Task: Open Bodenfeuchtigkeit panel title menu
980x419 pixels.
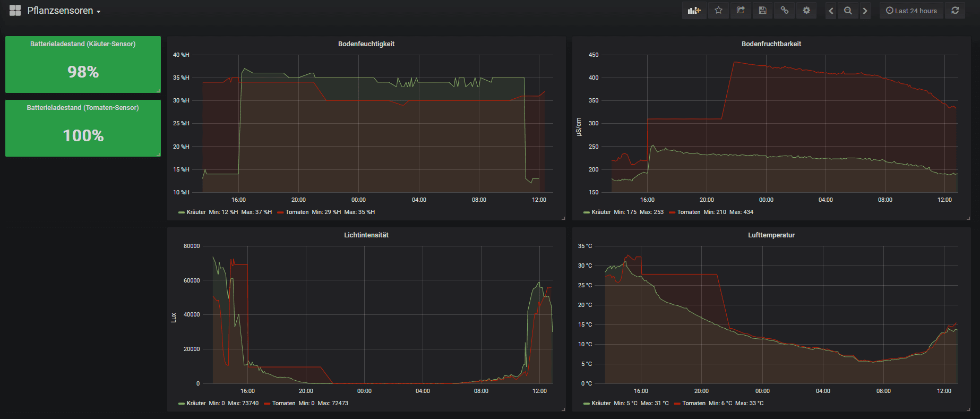Action: [366, 44]
